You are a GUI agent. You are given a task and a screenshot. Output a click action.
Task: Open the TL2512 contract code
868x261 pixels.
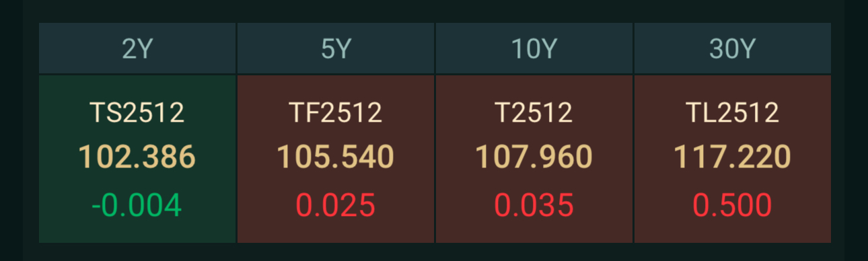[733, 112]
